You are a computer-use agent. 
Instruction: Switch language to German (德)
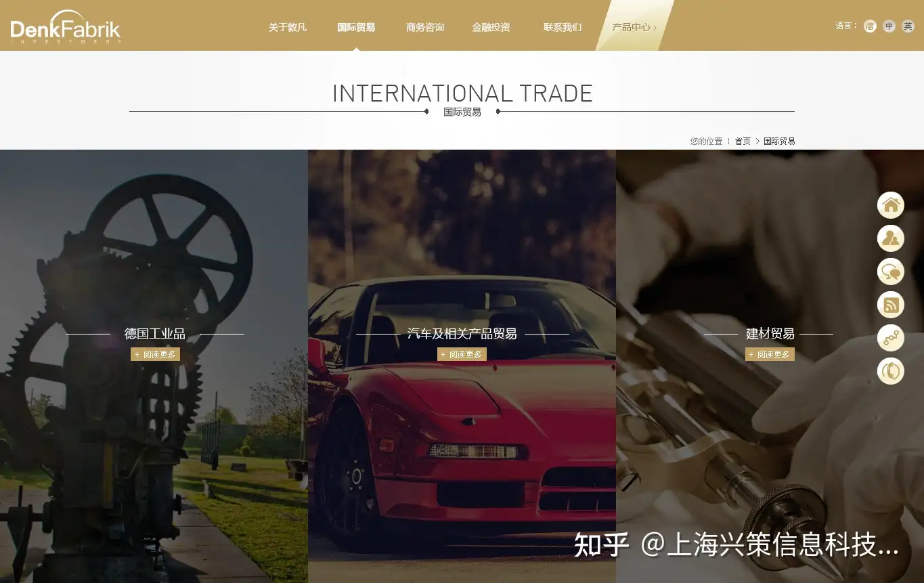click(x=870, y=26)
